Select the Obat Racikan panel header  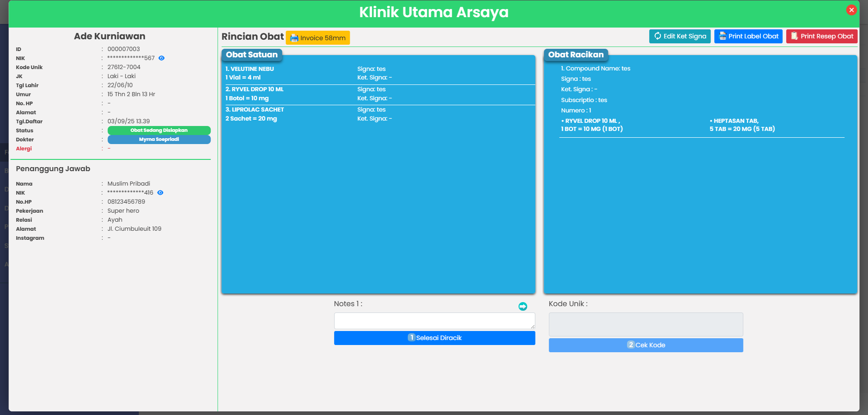576,55
